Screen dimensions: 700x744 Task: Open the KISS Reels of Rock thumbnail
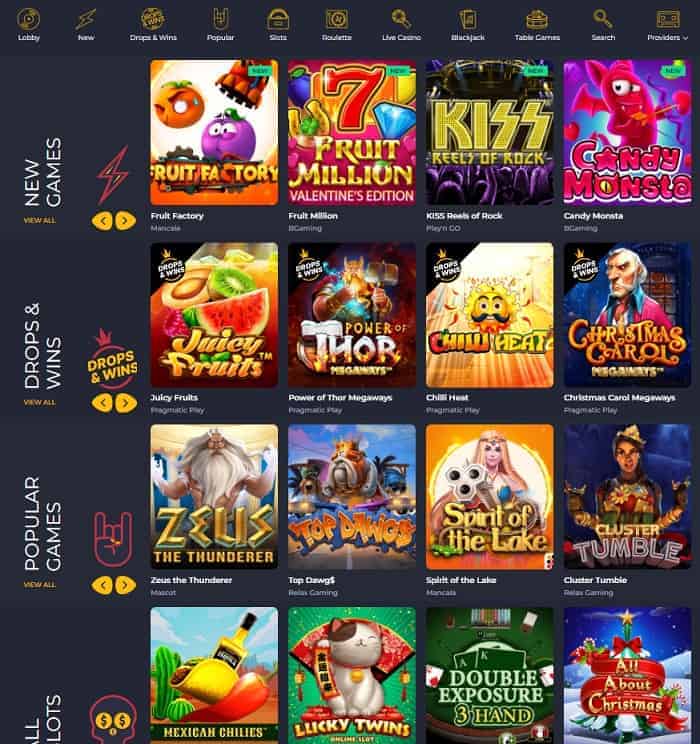[489, 132]
